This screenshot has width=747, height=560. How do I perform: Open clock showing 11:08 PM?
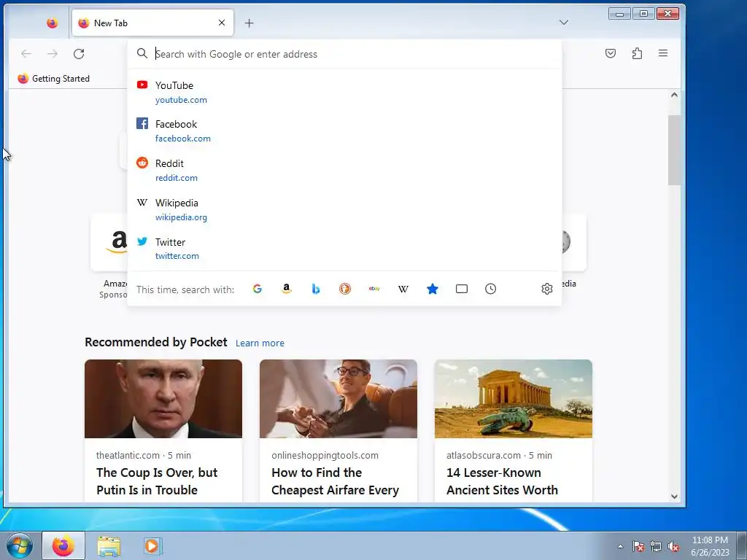tap(710, 546)
